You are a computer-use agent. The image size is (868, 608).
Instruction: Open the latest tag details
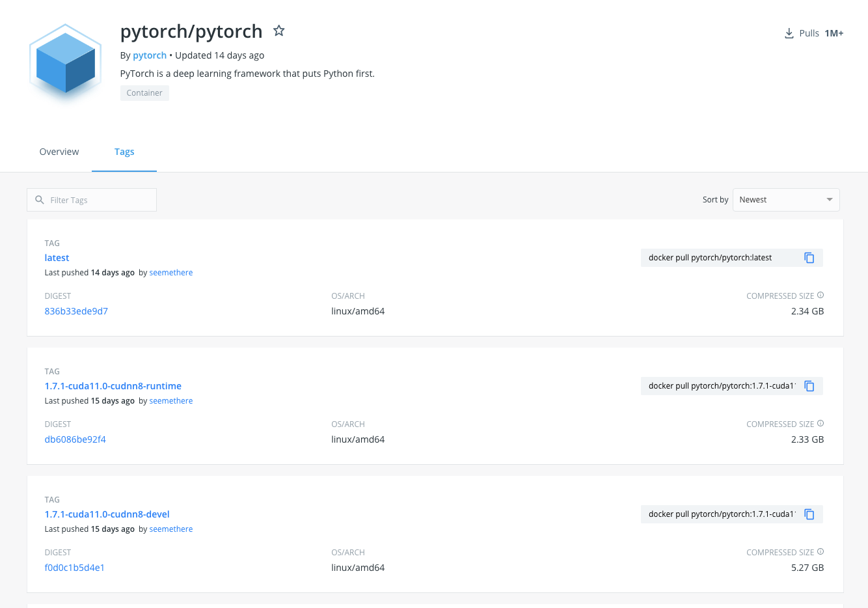pos(57,257)
